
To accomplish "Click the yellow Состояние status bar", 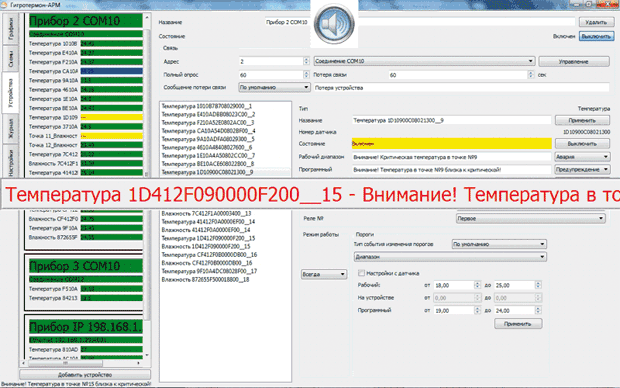I will (452, 144).
